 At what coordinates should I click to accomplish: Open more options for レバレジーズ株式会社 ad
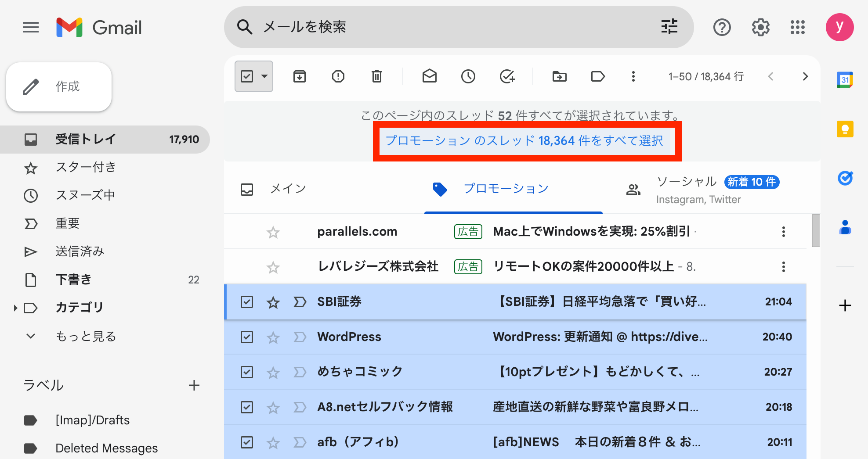[783, 267]
